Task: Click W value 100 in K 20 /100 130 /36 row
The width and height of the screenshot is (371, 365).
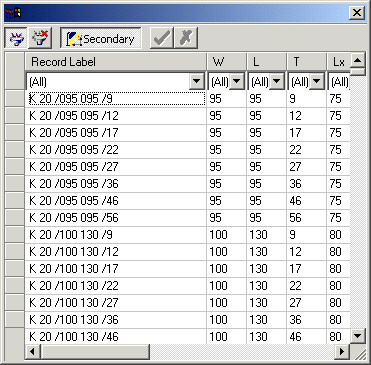Action: (x=226, y=320)
